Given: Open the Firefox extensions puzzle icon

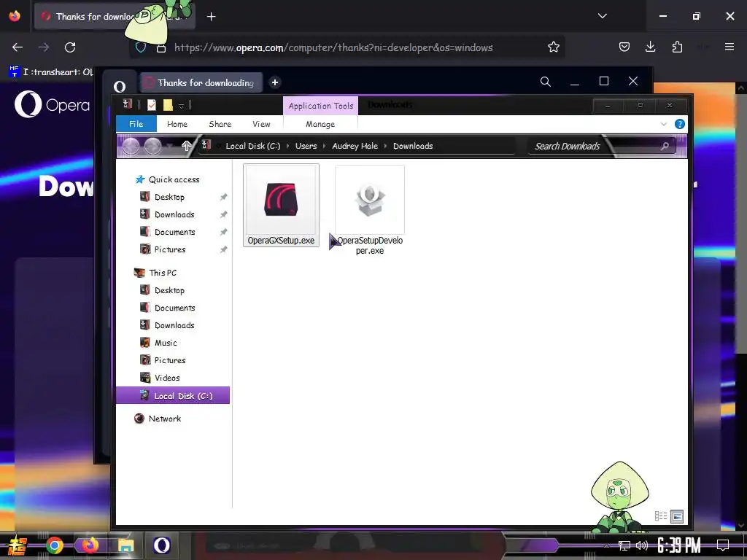Looking at the screenshot, I should point(677,47).
